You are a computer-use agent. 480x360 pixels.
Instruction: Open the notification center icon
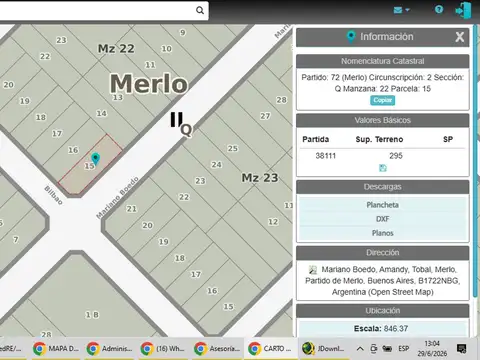pos(462,349)
